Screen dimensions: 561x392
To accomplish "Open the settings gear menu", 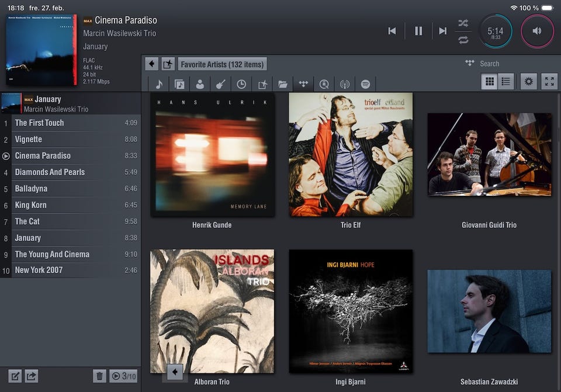I will click(x=529, y=82).
